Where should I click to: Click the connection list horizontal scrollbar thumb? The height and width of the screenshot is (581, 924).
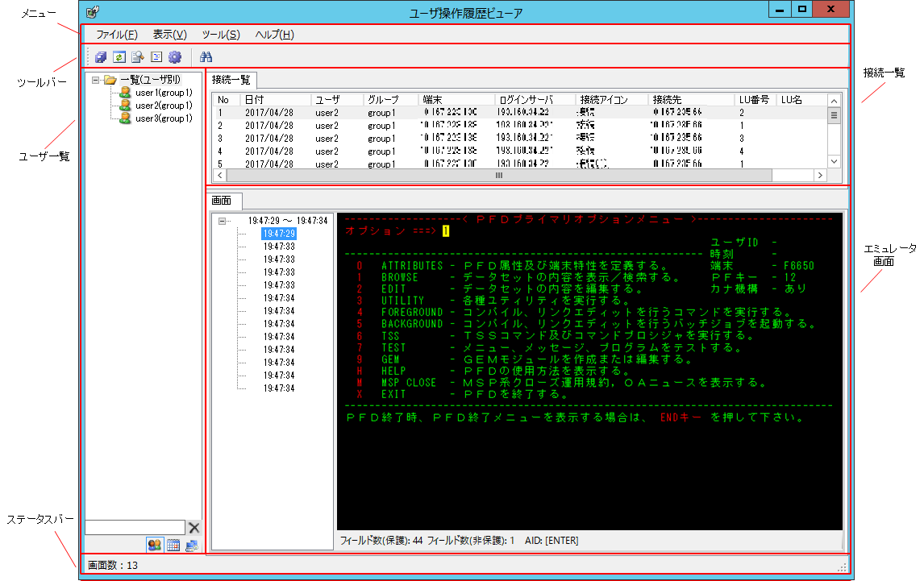[x=499, y=175]
